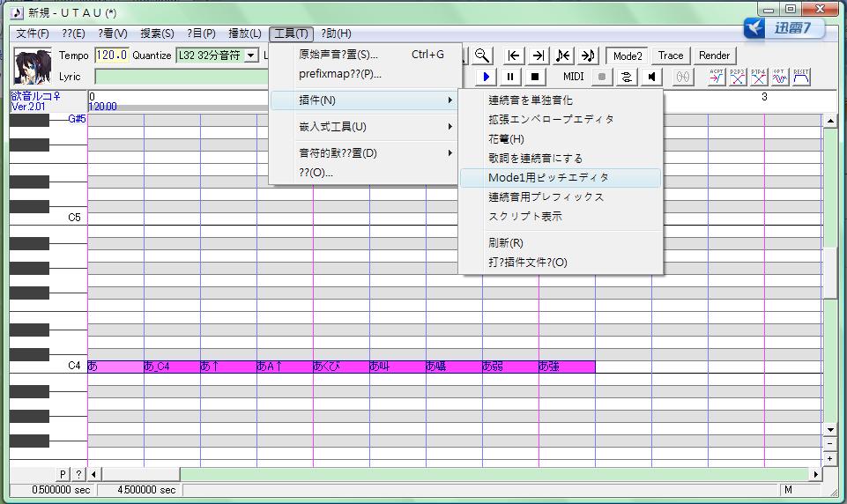Viewport: 847px width, 504px height.
Task: Click the grayed MIDI record button
Action: (x=602, y=77)
